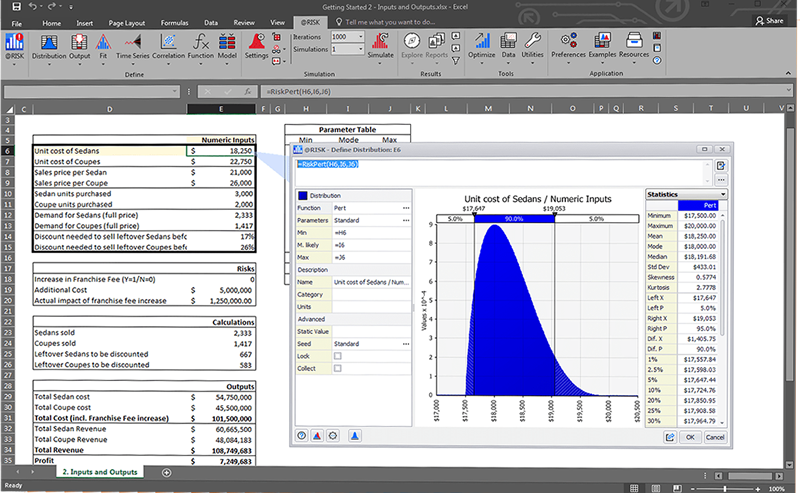Open the Function Pert ellipsis selector
The width and height of the screenshot is (800, 493).
pos(406,208)
